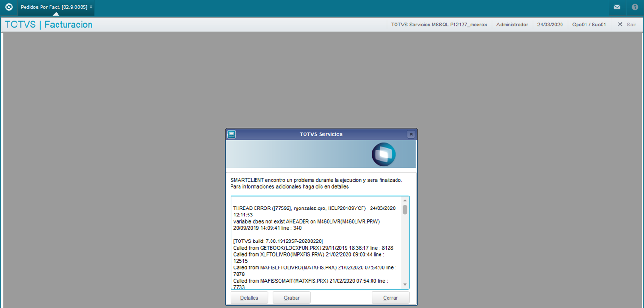This screenshot has width=644, height=308.
Task: Close the TOTVS Servicios error dialog
Action: pyautogui.click(x=411, y=134)
